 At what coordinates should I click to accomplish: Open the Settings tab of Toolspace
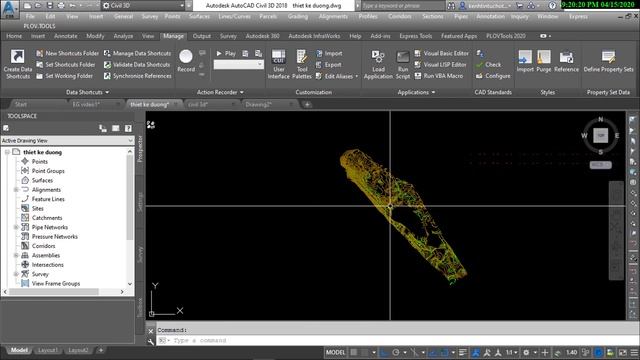(140, 201)
